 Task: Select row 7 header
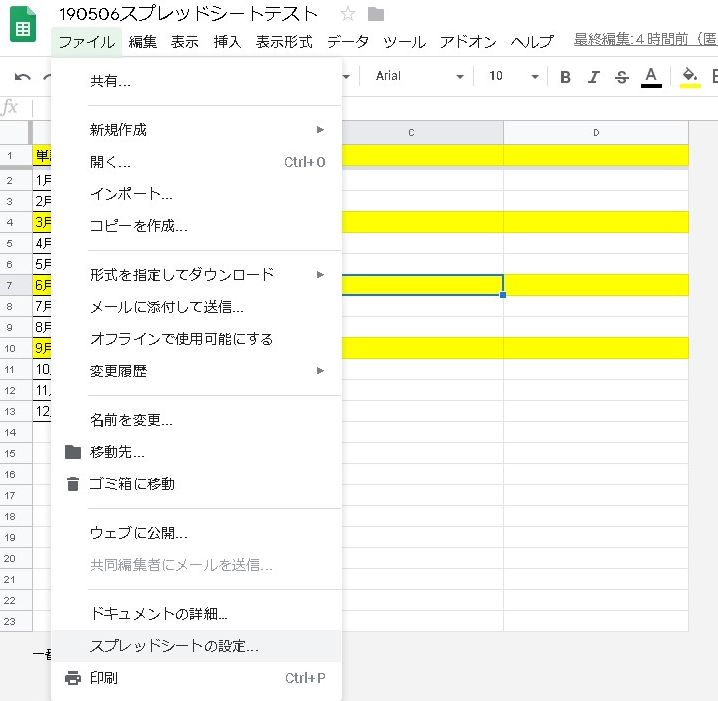point(16,285)
